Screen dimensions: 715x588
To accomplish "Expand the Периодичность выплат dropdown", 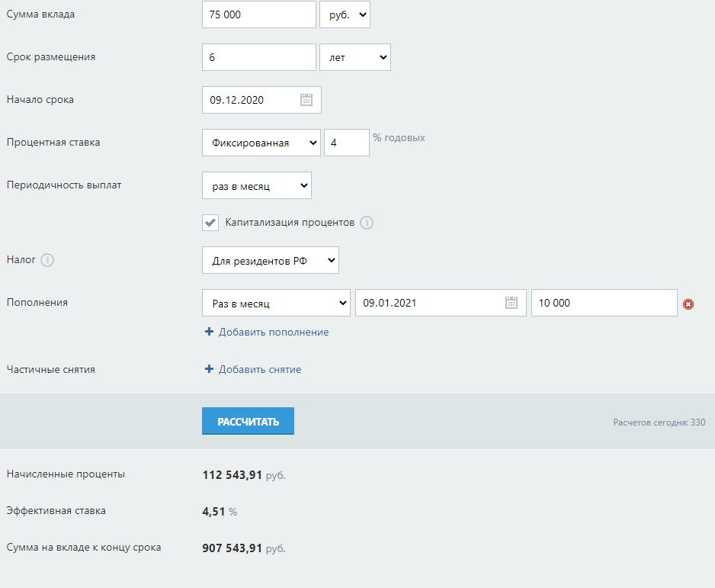I will [256, 185].
